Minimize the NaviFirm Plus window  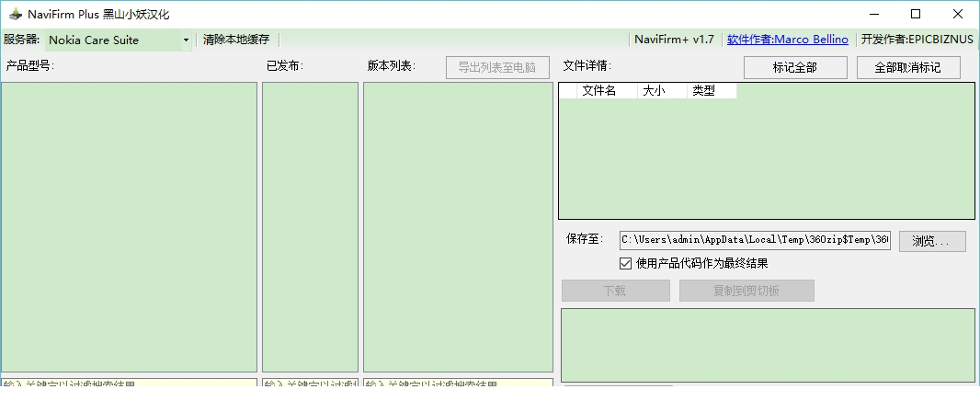[873, 14]
